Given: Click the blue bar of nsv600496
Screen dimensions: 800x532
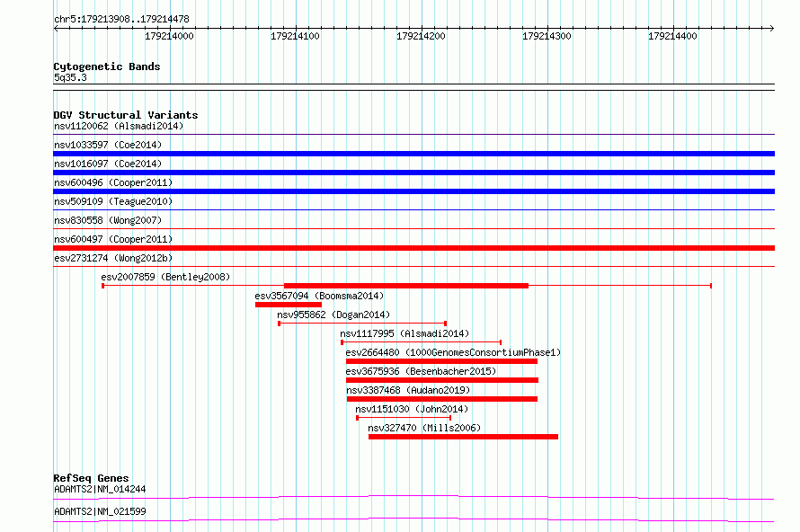Looking at the screenshot, I should 413,191.
